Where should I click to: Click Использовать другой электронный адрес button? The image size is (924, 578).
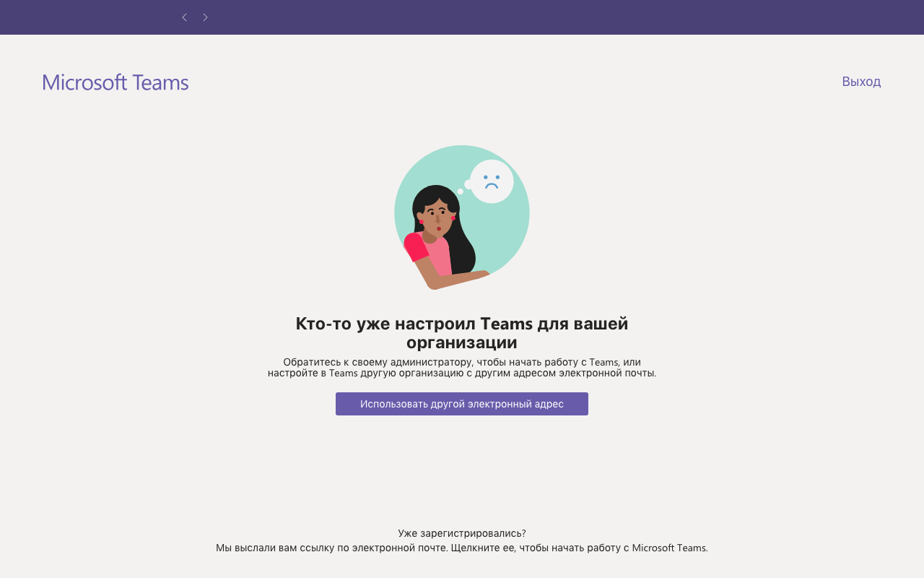click(x=462, y=404)
